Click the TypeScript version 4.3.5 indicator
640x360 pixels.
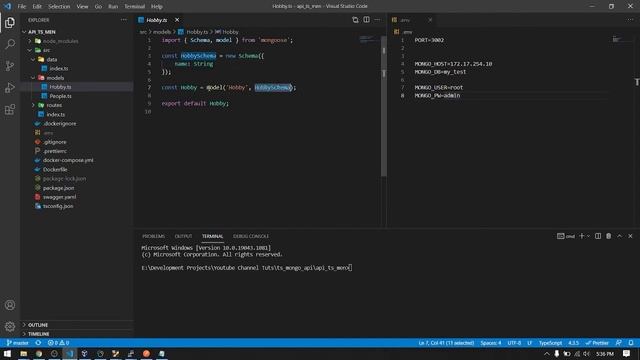[573, 343]
